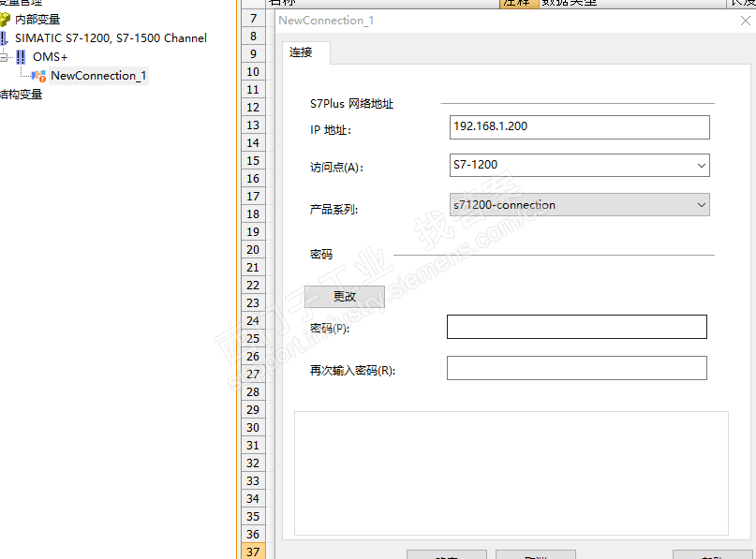Image resolution: width=756 pixels, height=559 pixels.
Task: Select SIMATIC S7-1200, S7-1500 Channel node
Action: click(x=111, y=38)
